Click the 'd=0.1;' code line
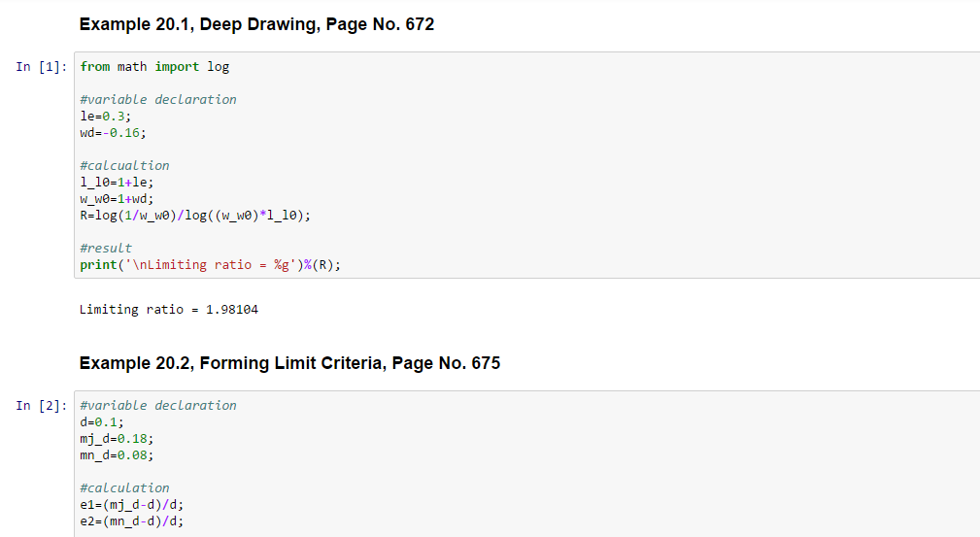This screenshot has height=537, width=980. click(101, 422)
